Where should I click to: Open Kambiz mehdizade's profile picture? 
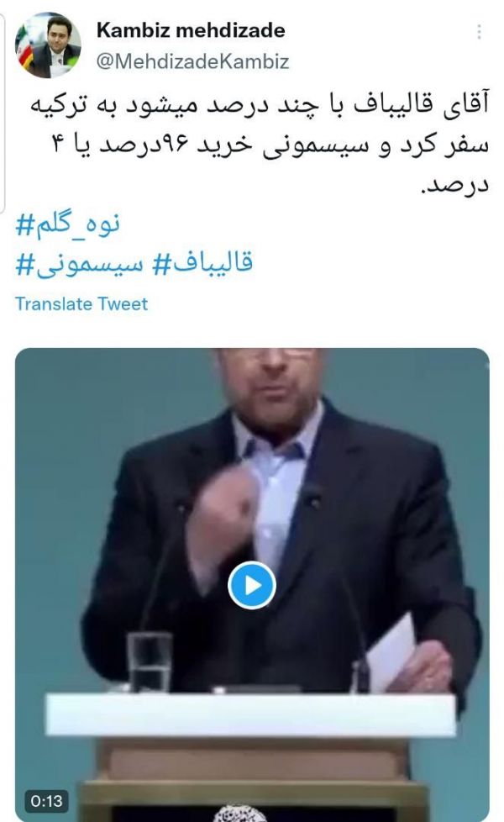48,45
